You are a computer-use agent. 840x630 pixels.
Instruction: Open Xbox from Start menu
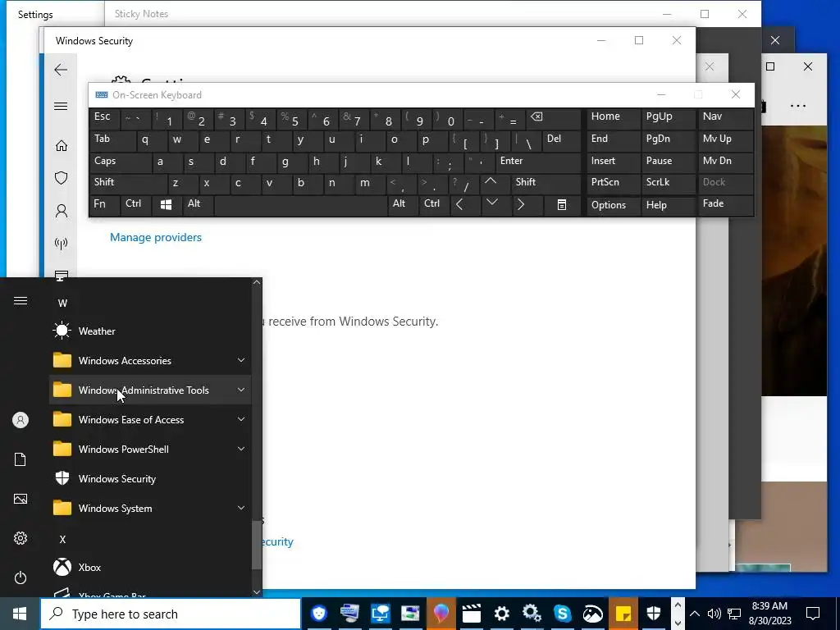point(150,567)
